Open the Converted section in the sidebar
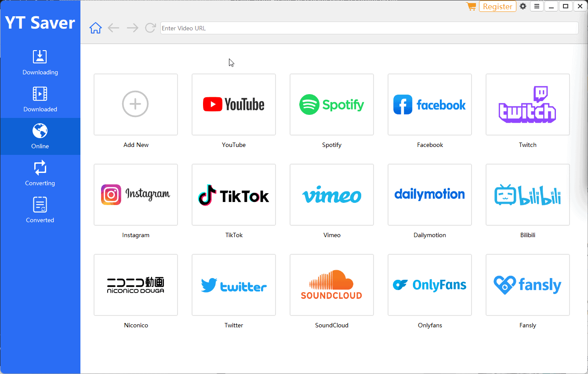The height and width of the screenshot is (374, 588). click(x=40, y=210)
